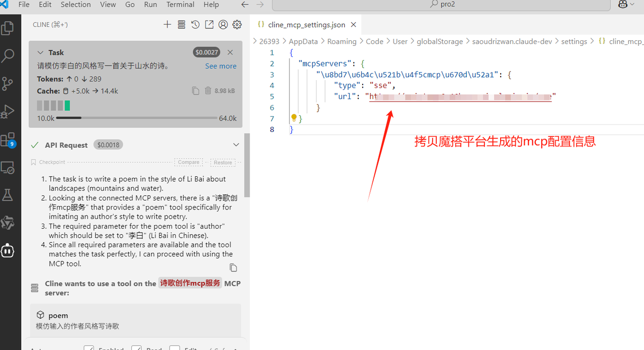The height and width of the screenshot is (350, 644).
Task: Open the Go menu
Action: (x=130, y=5)
